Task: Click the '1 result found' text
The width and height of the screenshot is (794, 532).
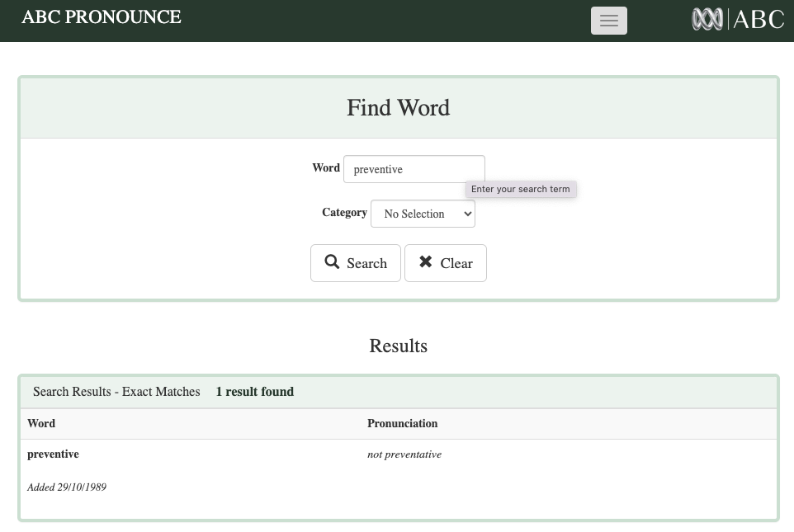Action: [x=254, y=392]
